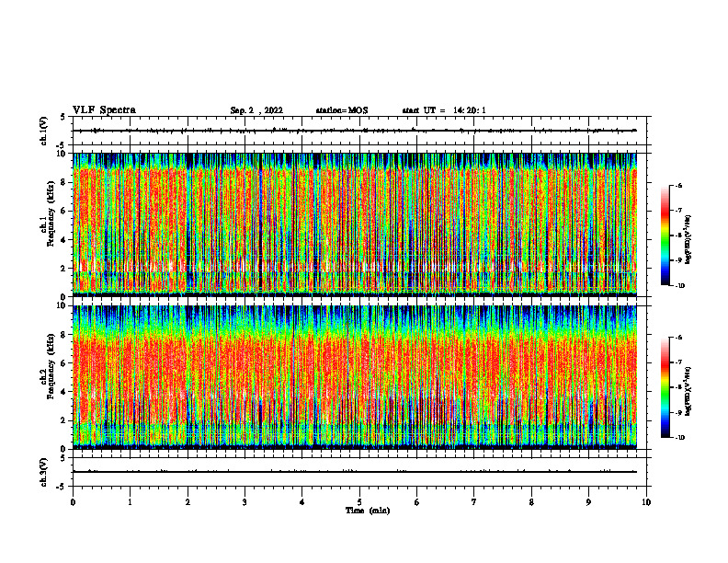Click the ch.1 voltage waveform trace

point(355,131)
